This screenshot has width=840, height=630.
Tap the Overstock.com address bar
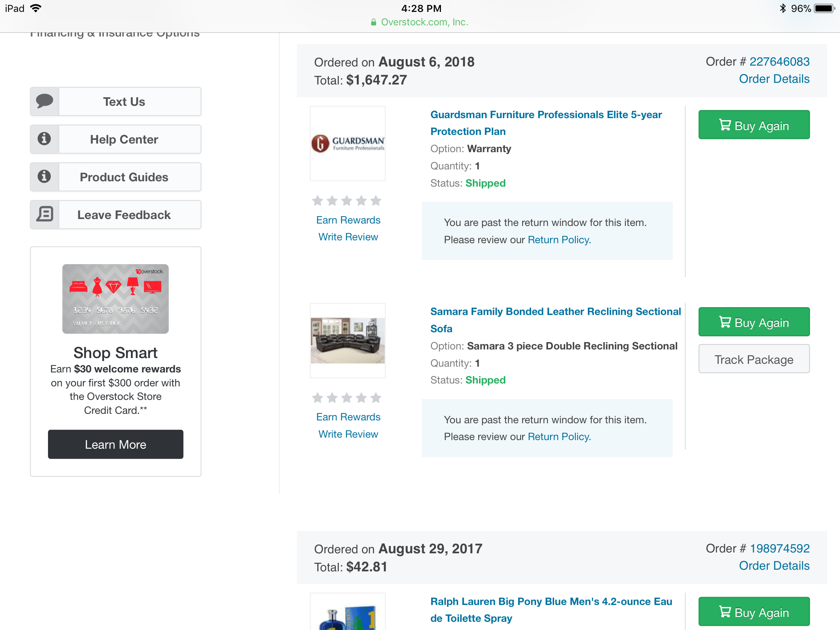click(420, 22)
